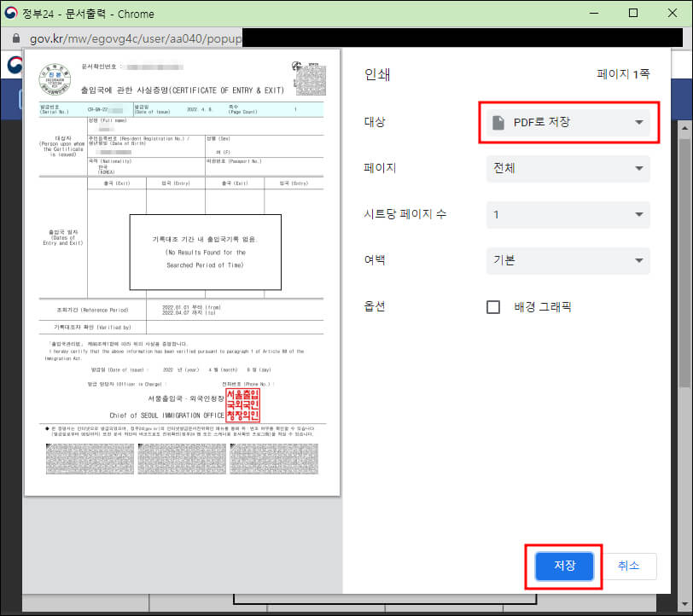Click the red official stamp near Chief of SEOUL
This screenshot has height=616, width=693.
241,406
